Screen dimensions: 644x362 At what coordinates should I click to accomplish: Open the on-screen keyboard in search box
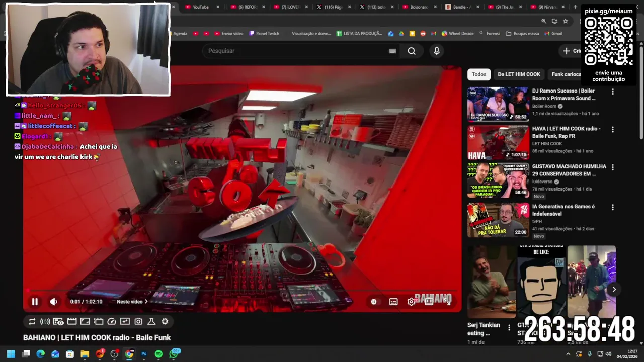[x=392, y=51]
